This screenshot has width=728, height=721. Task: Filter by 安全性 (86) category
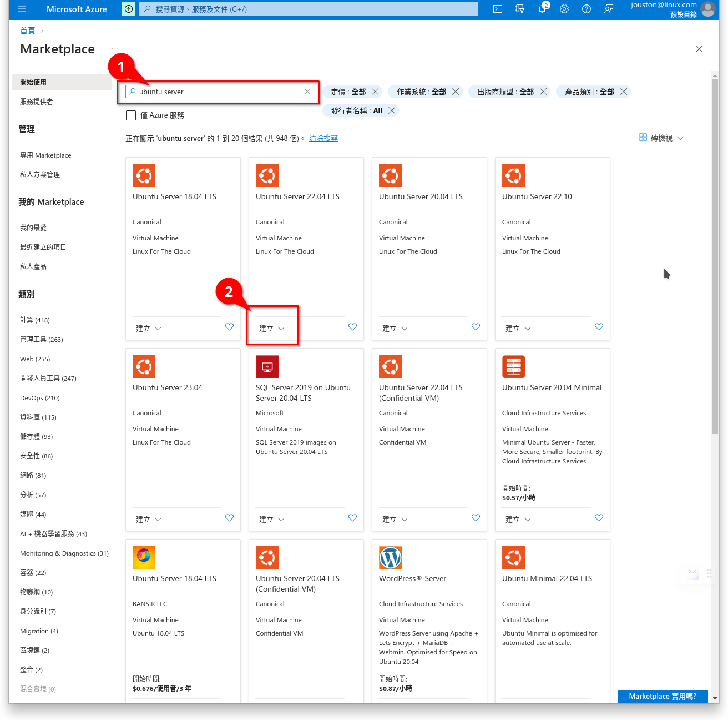[37, 456]
